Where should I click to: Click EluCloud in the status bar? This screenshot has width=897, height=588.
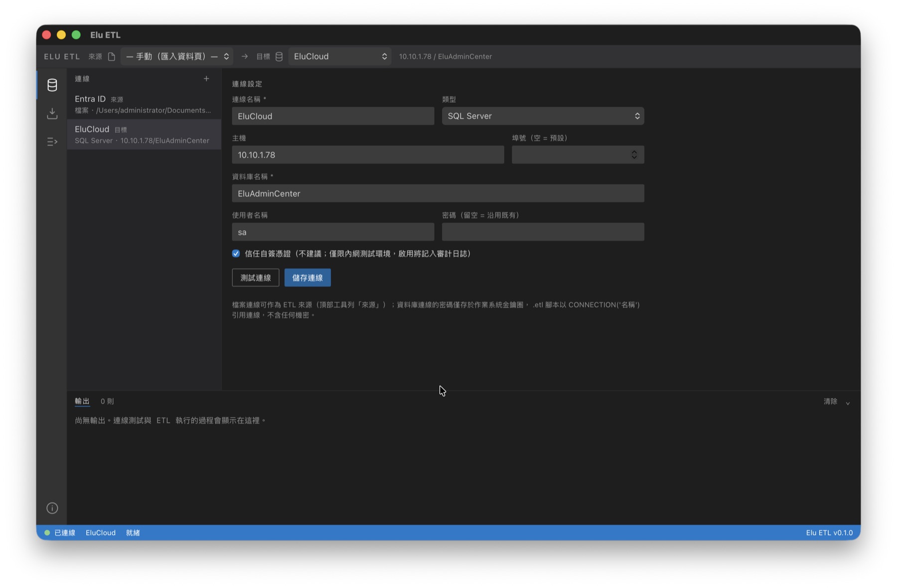click(101, 533)
